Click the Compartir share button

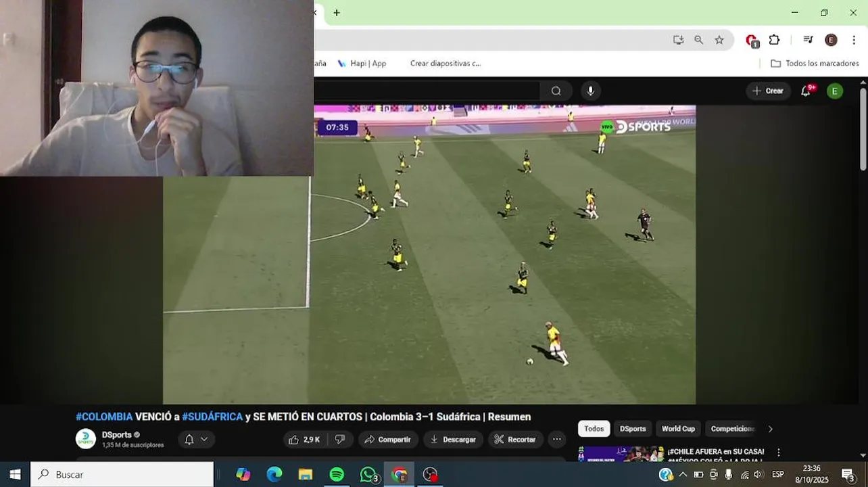coord(387,440)
